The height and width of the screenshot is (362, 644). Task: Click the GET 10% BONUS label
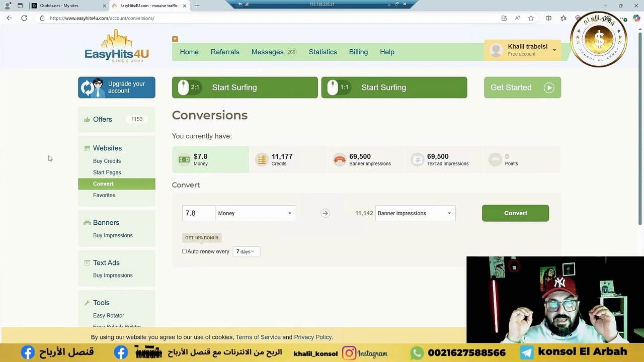tap(202, 238)
